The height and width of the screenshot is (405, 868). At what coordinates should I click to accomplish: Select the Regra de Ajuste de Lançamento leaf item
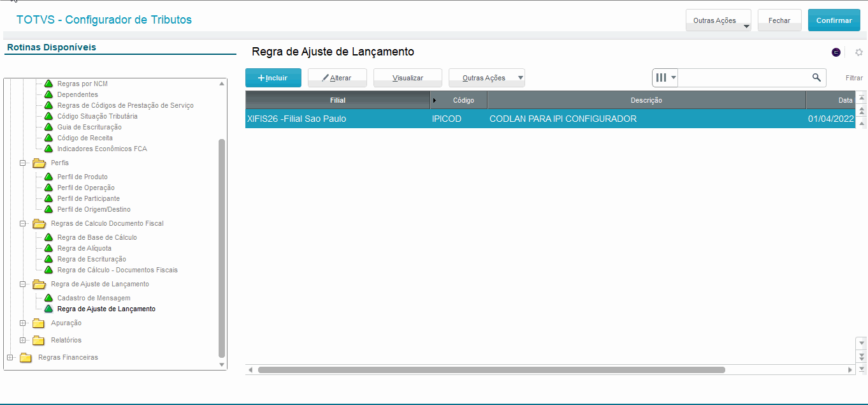106,309
